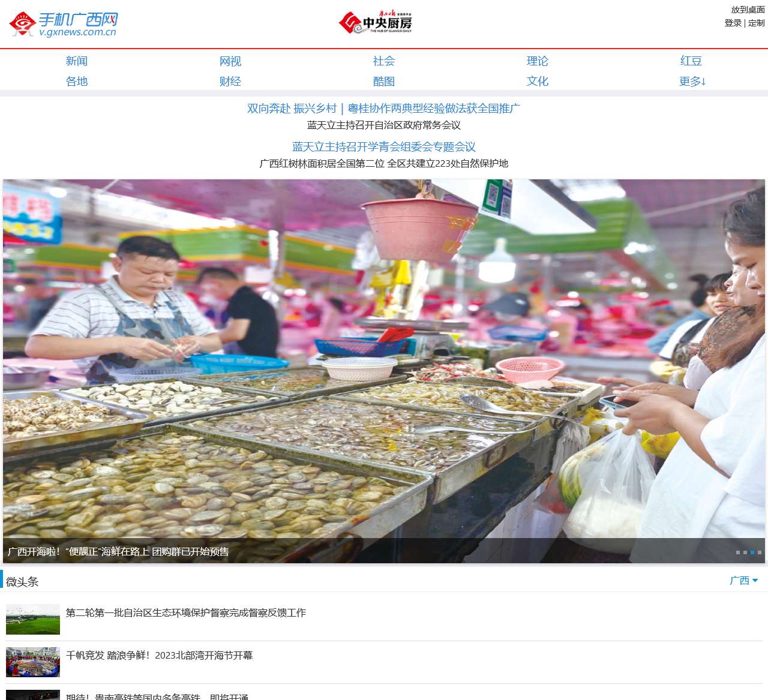Open the 网视 section

click(230, 61)
